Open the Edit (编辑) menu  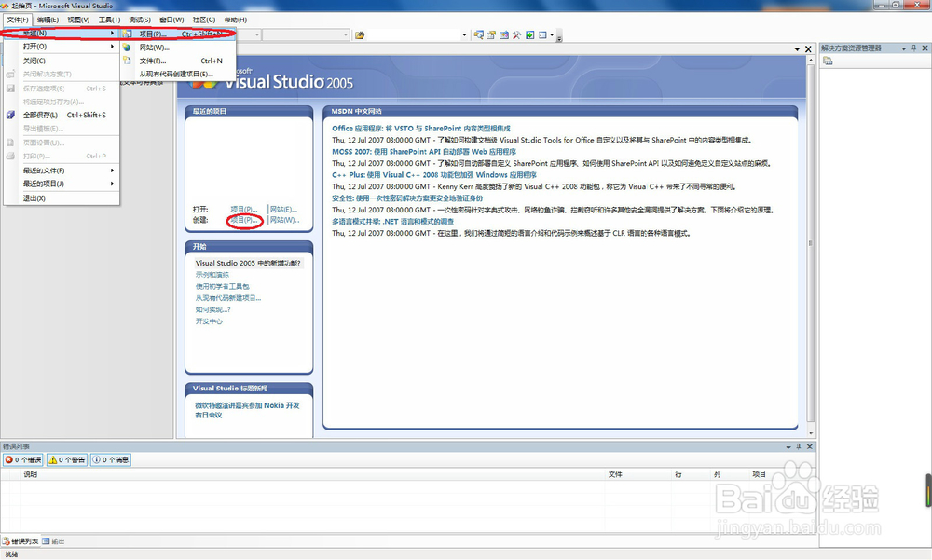click(x=48, y=20)
